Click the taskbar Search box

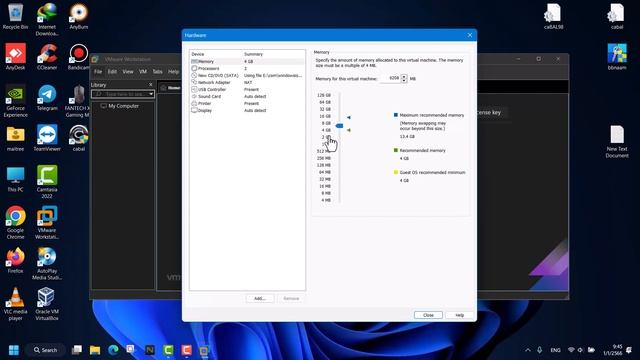pos(45,350)
